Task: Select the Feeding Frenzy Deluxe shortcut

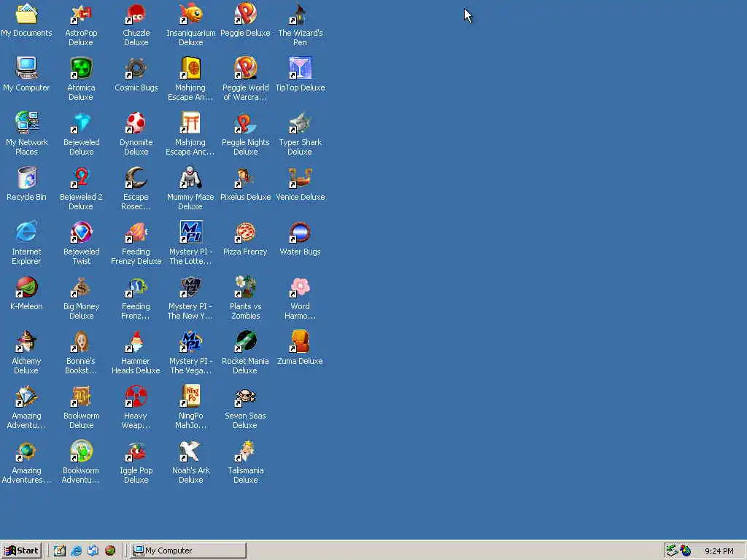Action: pyautogui.click(x=136, y=244)
